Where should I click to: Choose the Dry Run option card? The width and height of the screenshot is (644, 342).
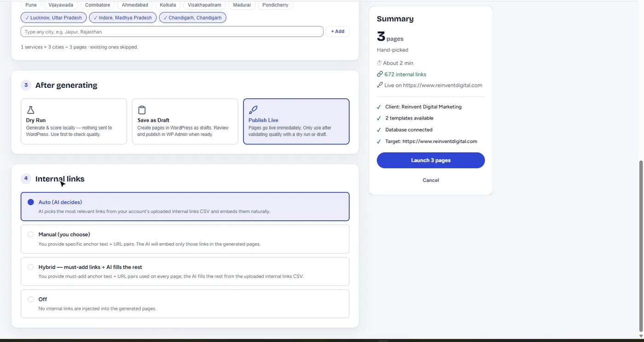[x=74, y=121]
